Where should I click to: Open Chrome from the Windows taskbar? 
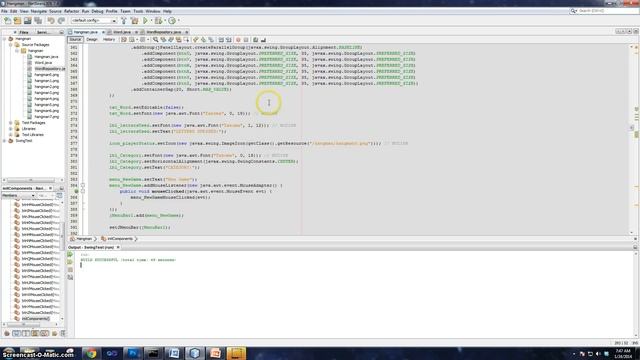(91, 353)
